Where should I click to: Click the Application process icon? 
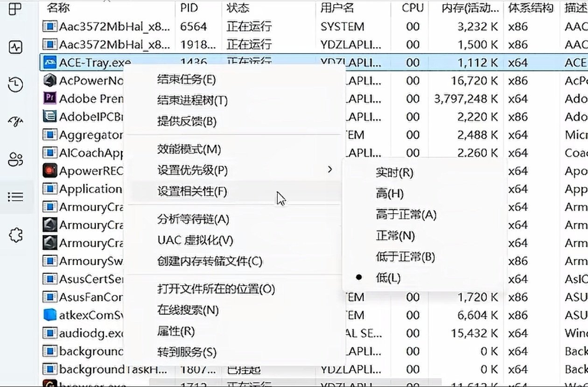[49, 189]
